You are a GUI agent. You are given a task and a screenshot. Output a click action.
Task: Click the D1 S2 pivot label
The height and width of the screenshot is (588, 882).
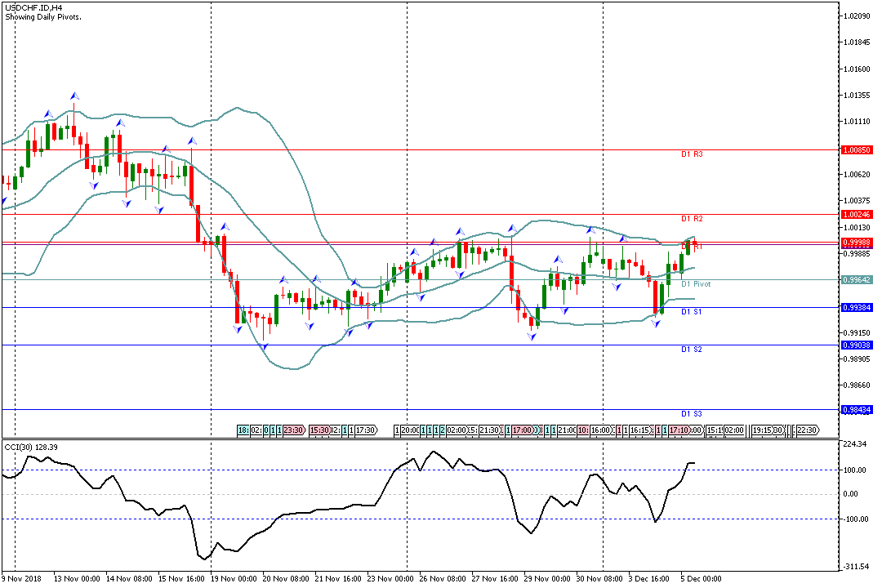click(x=692, y=350)
